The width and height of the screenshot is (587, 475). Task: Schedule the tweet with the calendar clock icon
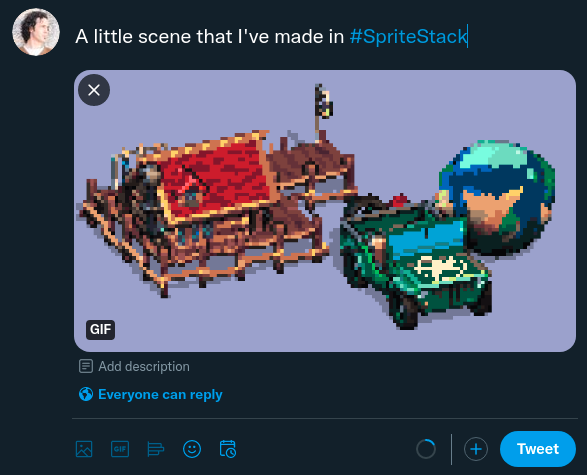point(228,449)
